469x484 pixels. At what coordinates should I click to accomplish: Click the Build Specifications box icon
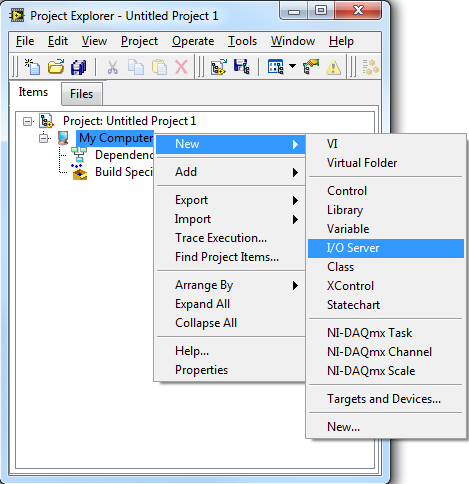pos(79,172)
